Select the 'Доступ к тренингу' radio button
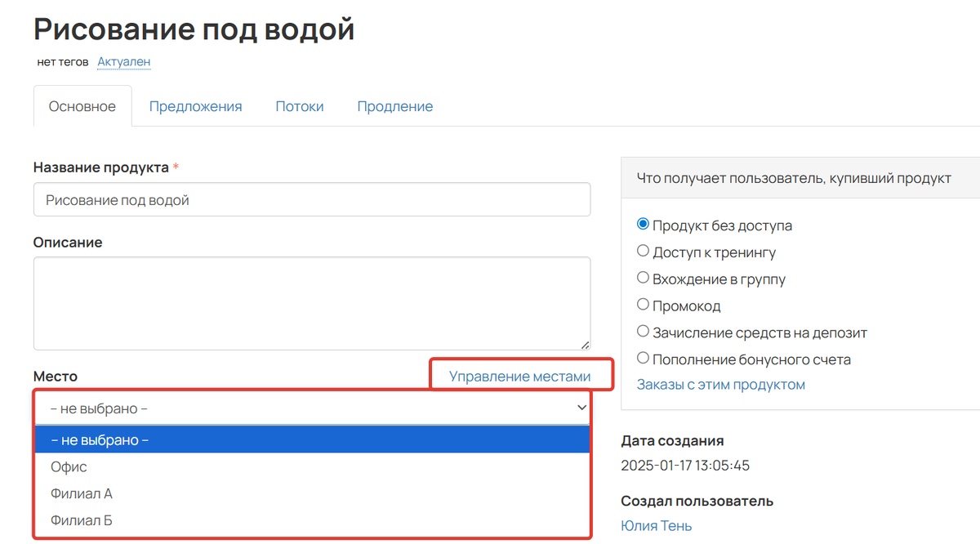This screenshot has height=544, width=980. point(643,251)
